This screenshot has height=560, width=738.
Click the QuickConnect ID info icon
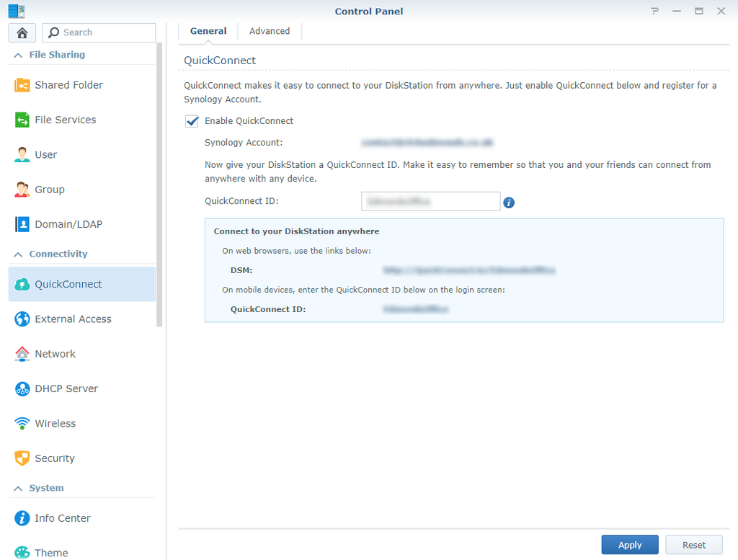click(x=509, y=203)
